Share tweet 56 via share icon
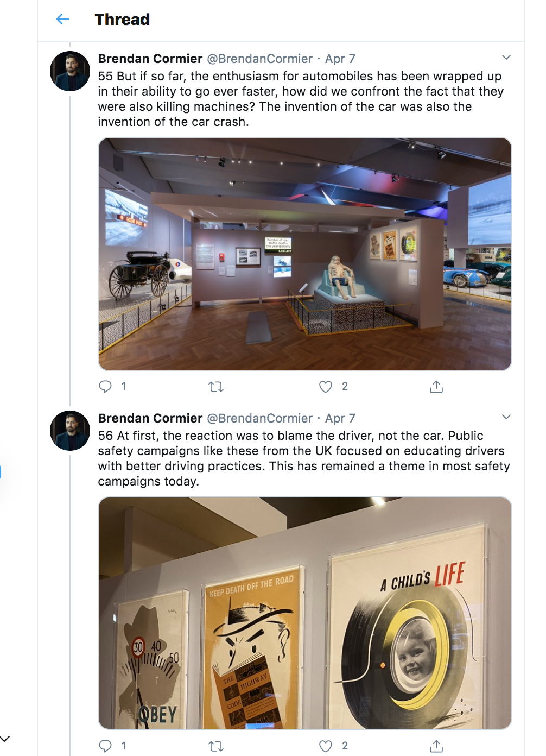The height and width of the screenshot is (756, 546). coord(436,746)
